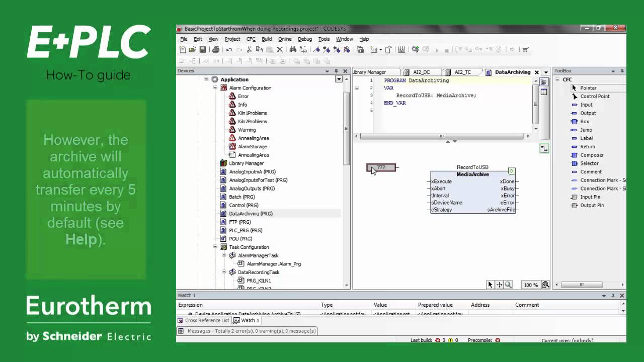Click the Cut scissors icon
The width and height of the screenshot is (644, 362).
[x=249, y=50]
